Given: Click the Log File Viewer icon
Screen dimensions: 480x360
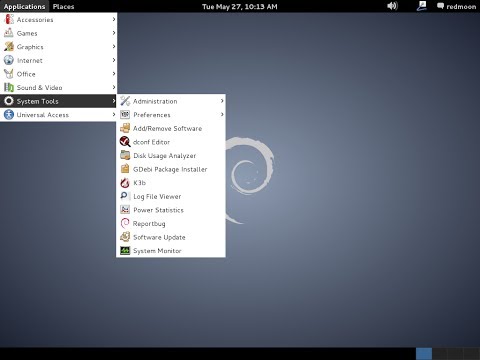Looking at the screenshot, I should click(x=125, y=196).
